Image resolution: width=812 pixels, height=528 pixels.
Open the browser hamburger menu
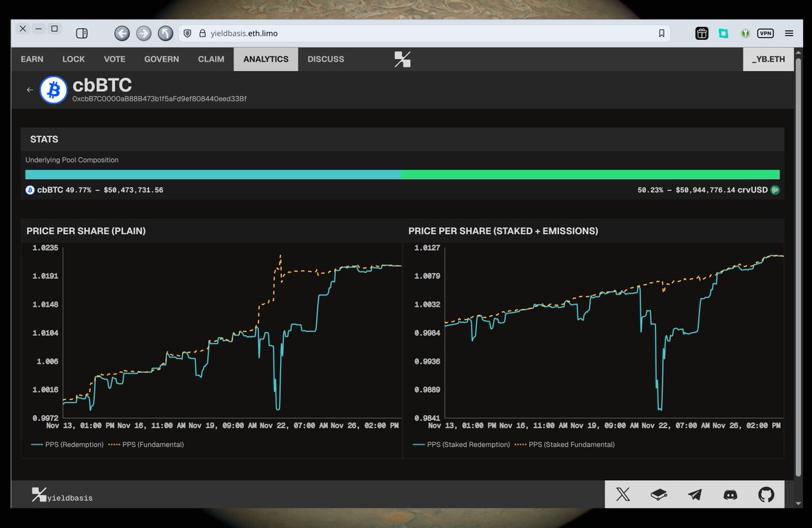pos(789,33)
